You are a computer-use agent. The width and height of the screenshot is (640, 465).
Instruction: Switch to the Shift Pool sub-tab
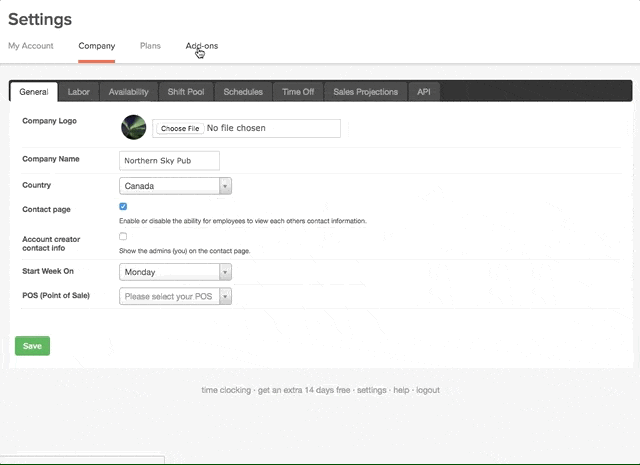pos(186,92)
